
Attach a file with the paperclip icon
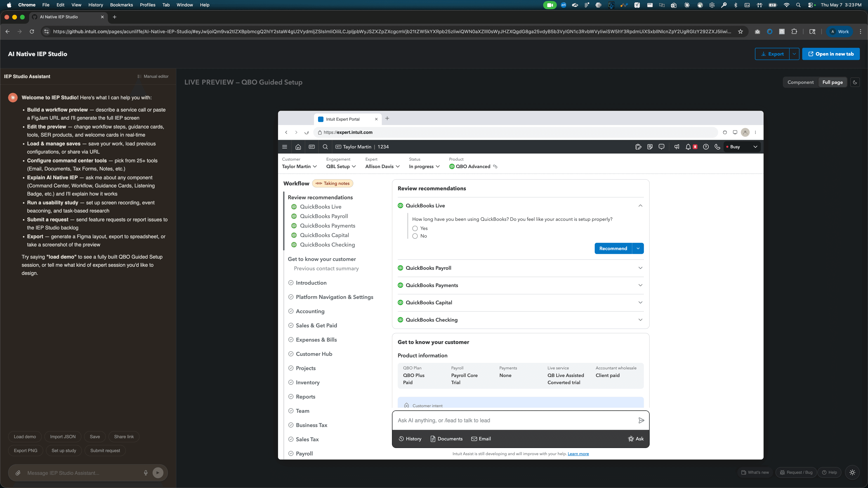click(18, 473)
